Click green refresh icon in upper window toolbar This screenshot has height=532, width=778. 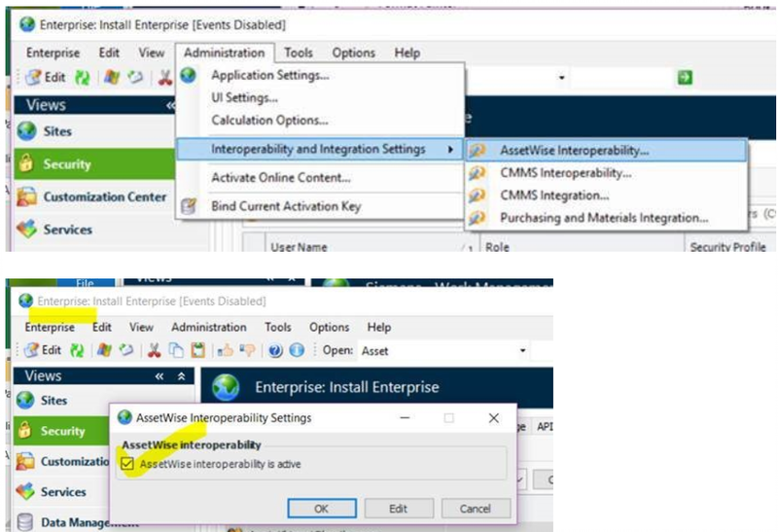pyautogui.click(x=82, y=78)
